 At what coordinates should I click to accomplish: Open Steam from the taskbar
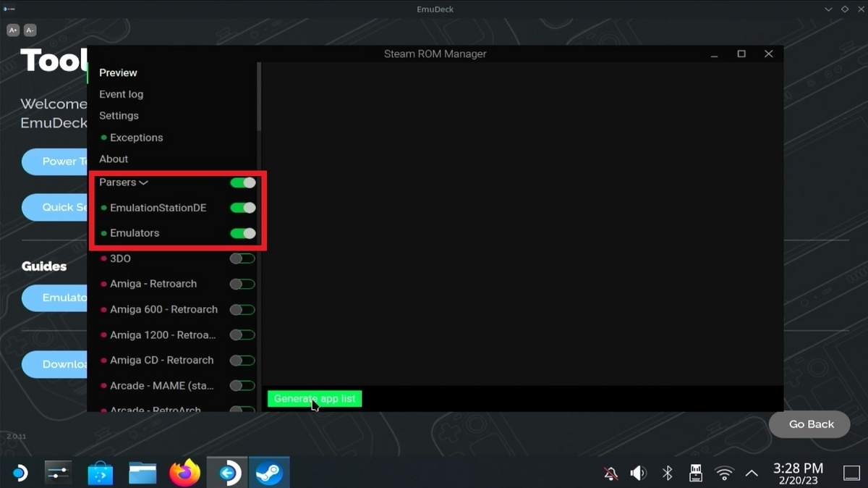[x=269, y=474]
